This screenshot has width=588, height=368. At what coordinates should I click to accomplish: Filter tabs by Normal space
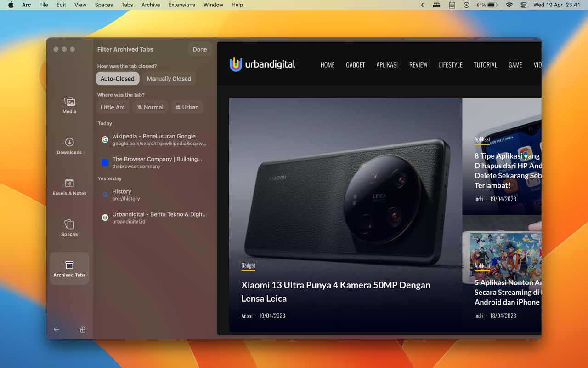(x=150, y=107)
